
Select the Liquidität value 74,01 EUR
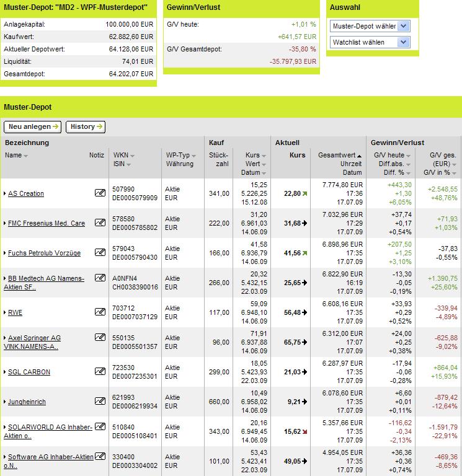coord(138,61)
